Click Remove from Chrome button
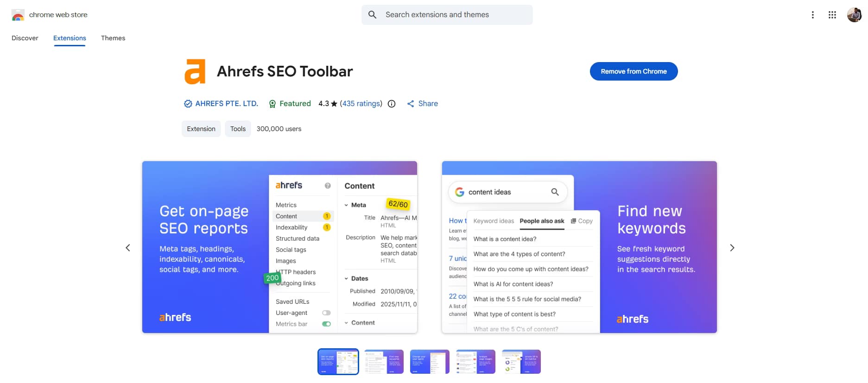This screenshot has height=383, width=868. [x=634, y=71]
